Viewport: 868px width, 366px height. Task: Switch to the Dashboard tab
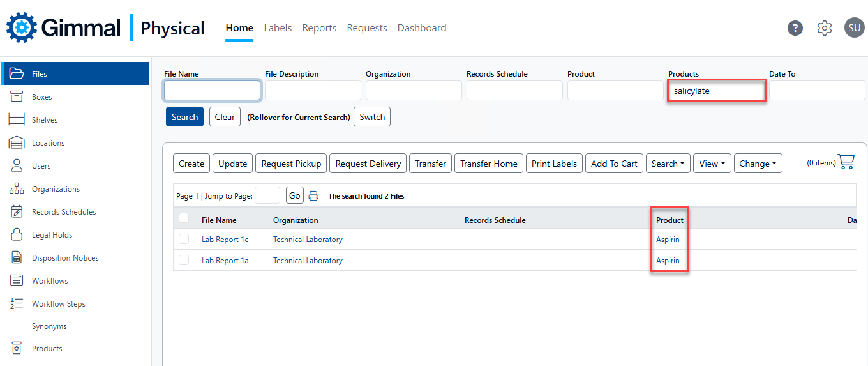422,28
